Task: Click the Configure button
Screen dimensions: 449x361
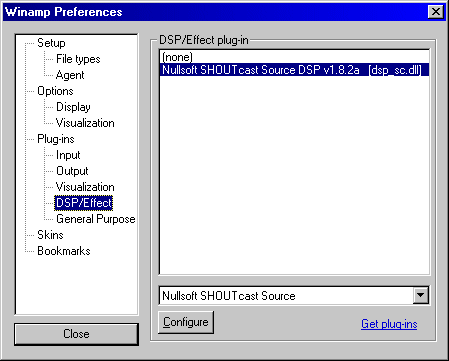Action: pyautogui.click(x=186, y=322)
